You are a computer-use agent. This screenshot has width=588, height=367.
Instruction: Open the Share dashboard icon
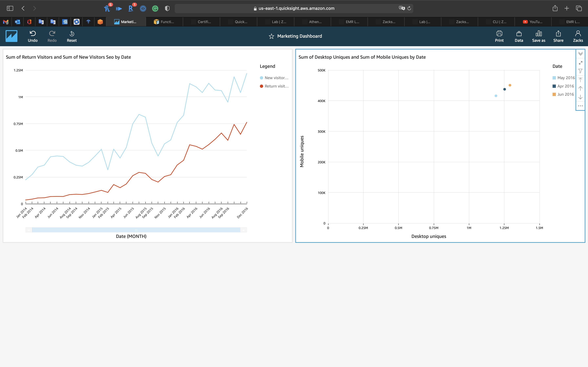(558, 33)
